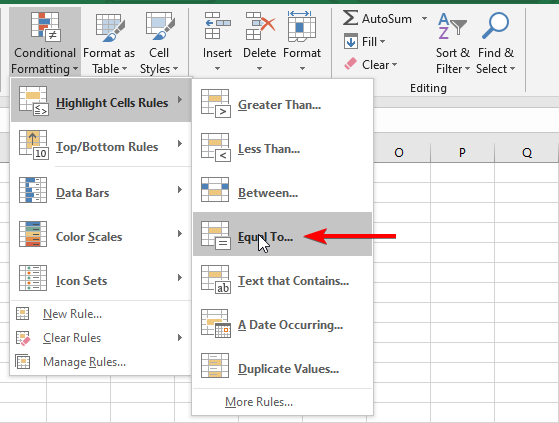Expand the AutoSum dropdown arrow
This screenshot has height=423, width=559.
[424, 18]
